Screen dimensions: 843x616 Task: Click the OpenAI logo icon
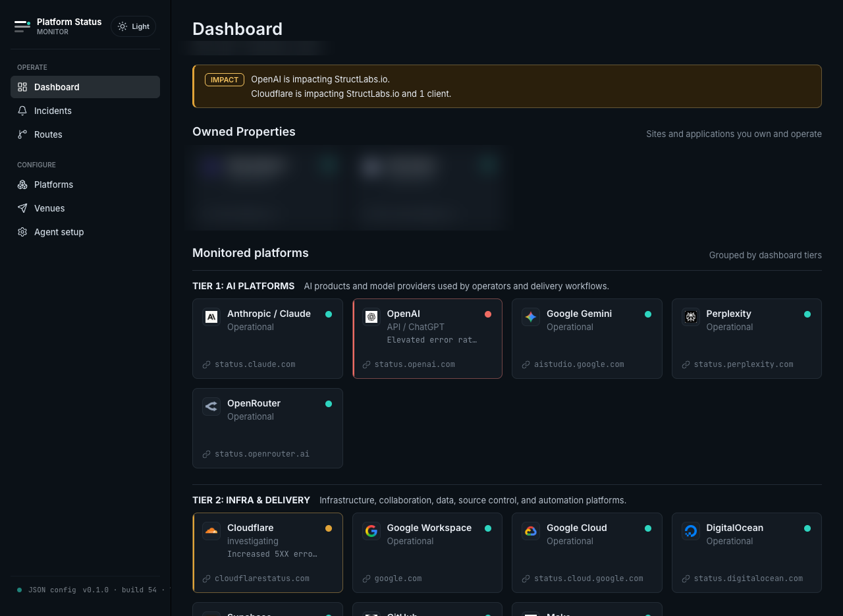[x=371, y=317]
